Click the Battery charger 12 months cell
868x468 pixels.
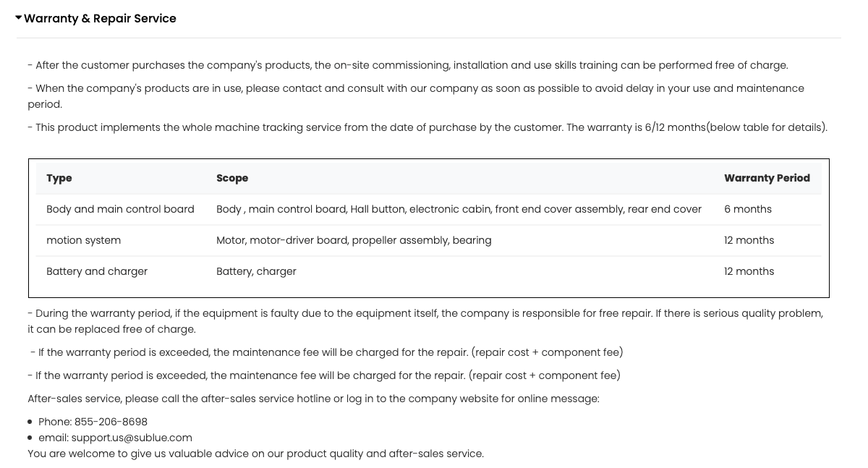pyautogui.click(x=749, y=271)
